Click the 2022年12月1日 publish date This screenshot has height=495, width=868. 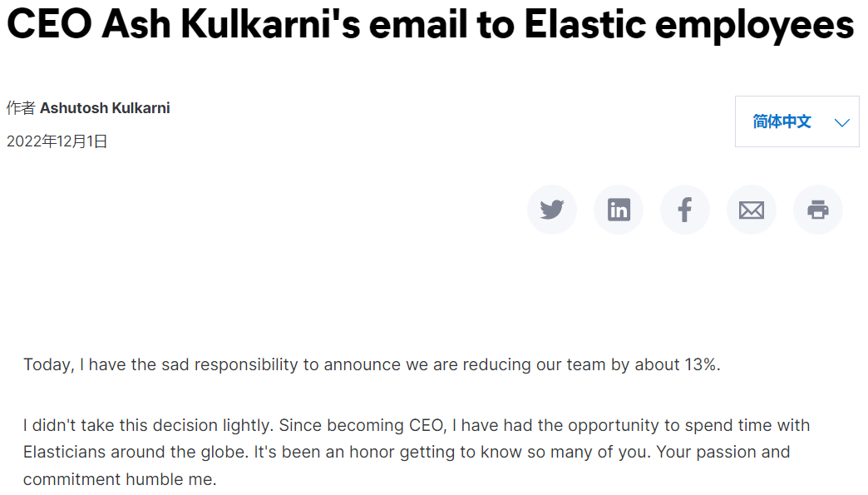coord(57,141)
